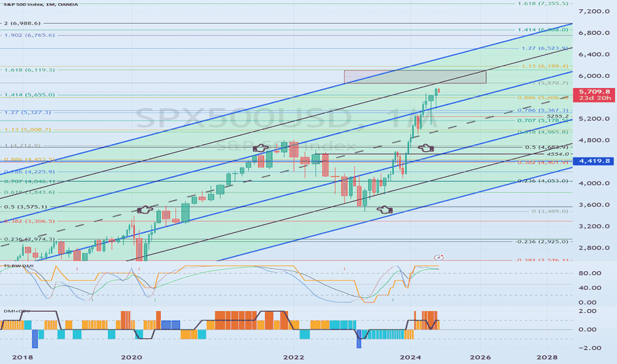The height and width of the screenshot is (364, 617).
Task: Click the 2026 label on the time axis
Action: tap(480, 357)
